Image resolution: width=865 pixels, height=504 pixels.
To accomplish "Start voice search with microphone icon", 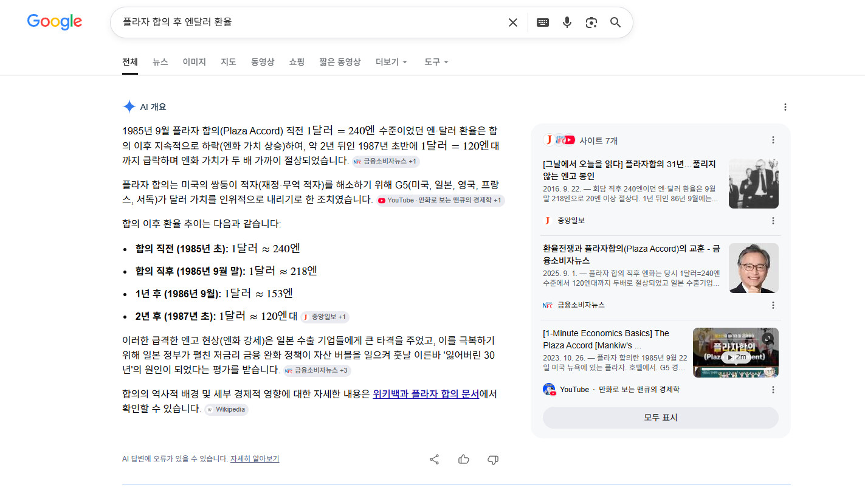I will [567, 22].
